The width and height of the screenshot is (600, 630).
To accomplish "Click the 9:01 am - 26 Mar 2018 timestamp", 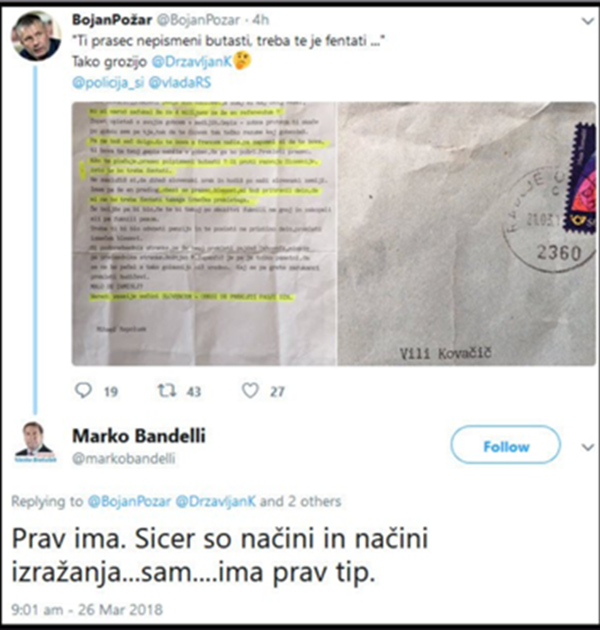I will (x=87, y=610).
